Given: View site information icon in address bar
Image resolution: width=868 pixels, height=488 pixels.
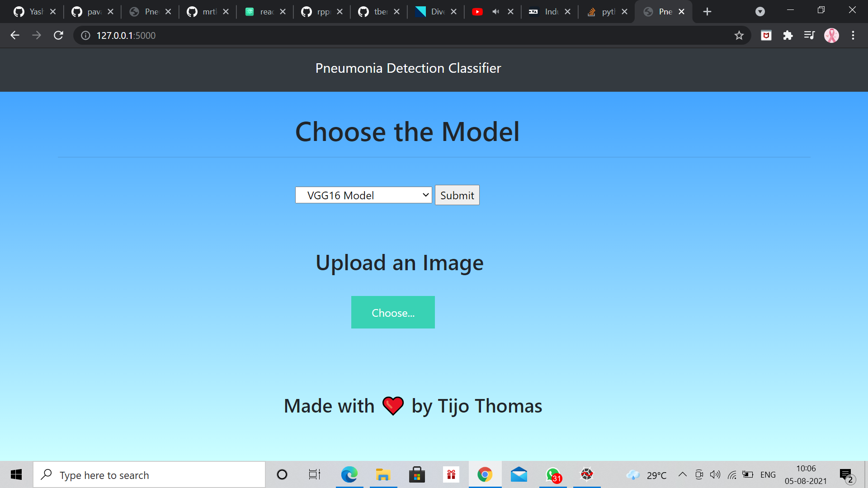Looking at the screenshot, I should pyautogui.click(x=85, y=35).
